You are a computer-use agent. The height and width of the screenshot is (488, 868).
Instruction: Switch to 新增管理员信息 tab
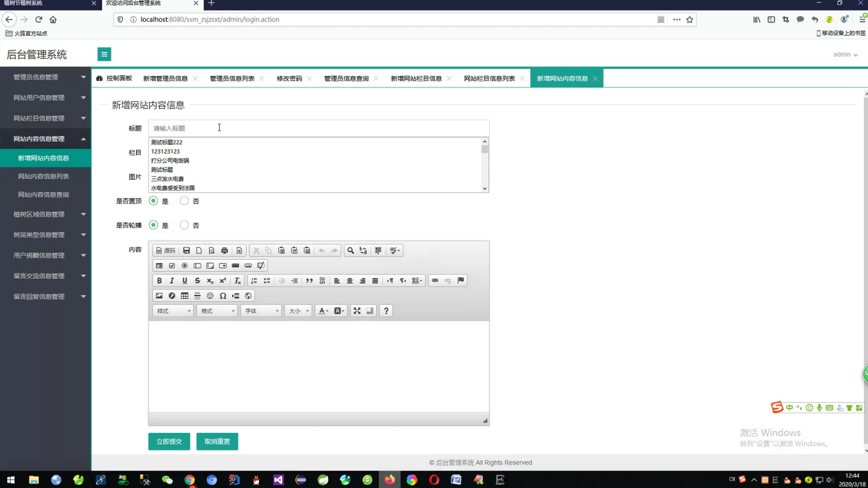click(166, 78)
